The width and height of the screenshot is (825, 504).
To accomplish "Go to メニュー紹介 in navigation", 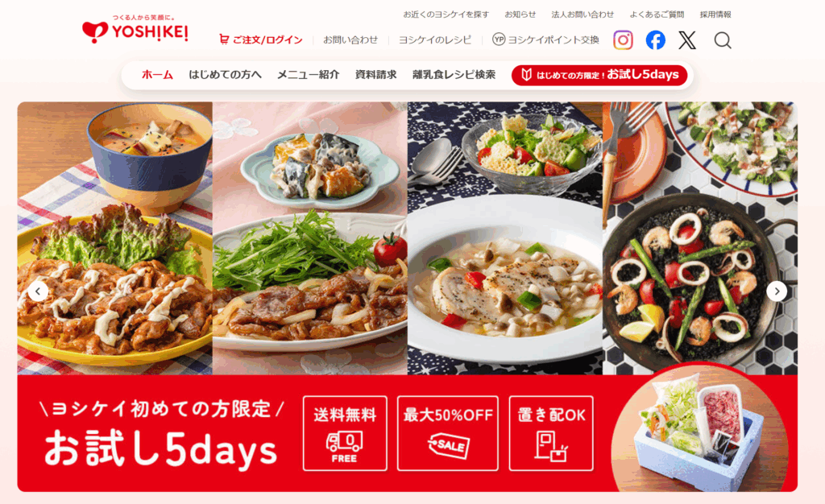I will pos(308,75).
